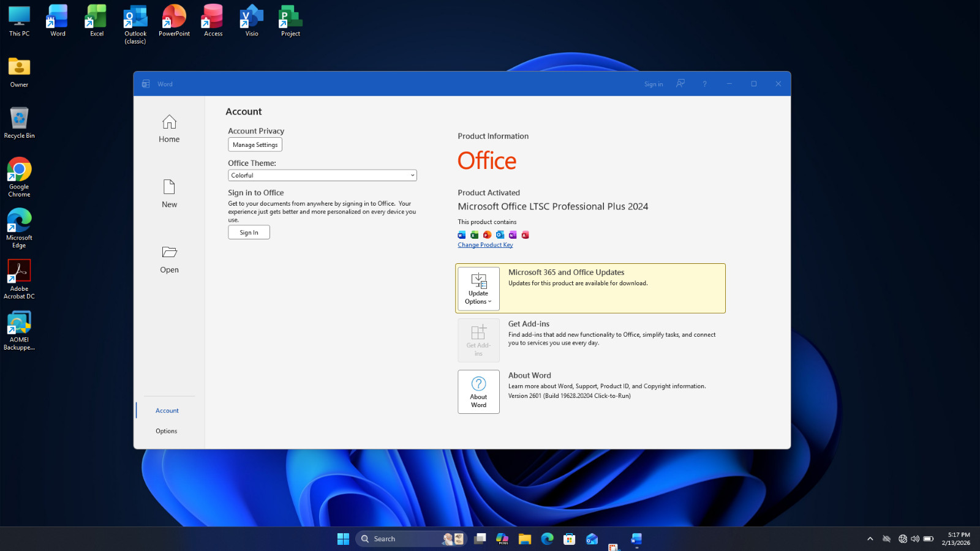Choose Open in the left sidebar

169,260
